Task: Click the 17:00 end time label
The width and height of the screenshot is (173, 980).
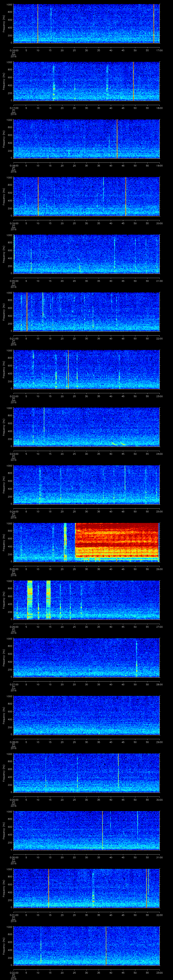Action: [x=159, y=50]
